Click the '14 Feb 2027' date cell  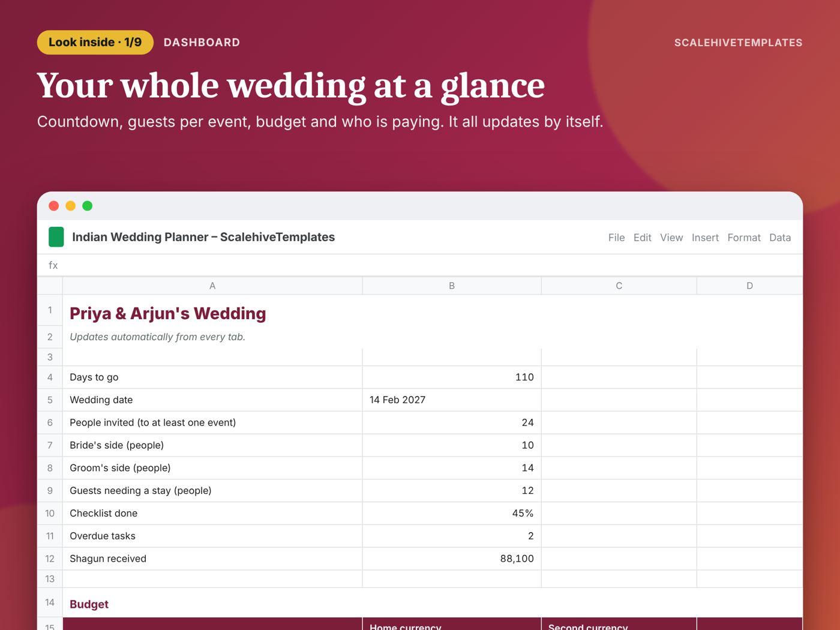[x=452, y=400]
